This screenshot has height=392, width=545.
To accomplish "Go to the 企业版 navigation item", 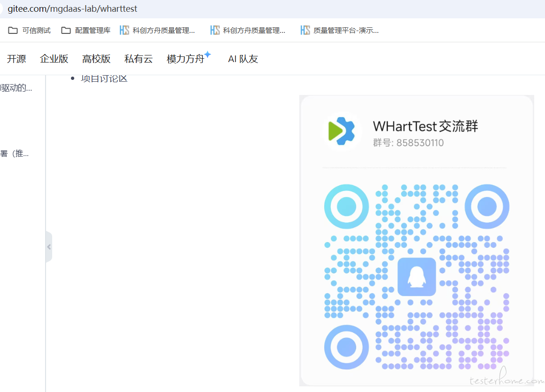I will (x=54, y=59).
